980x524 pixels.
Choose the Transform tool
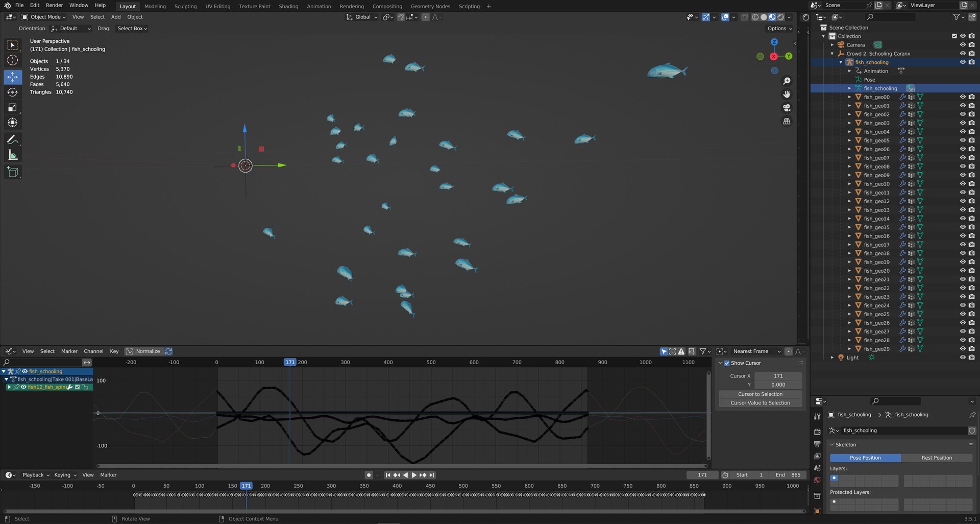[13, 123]
